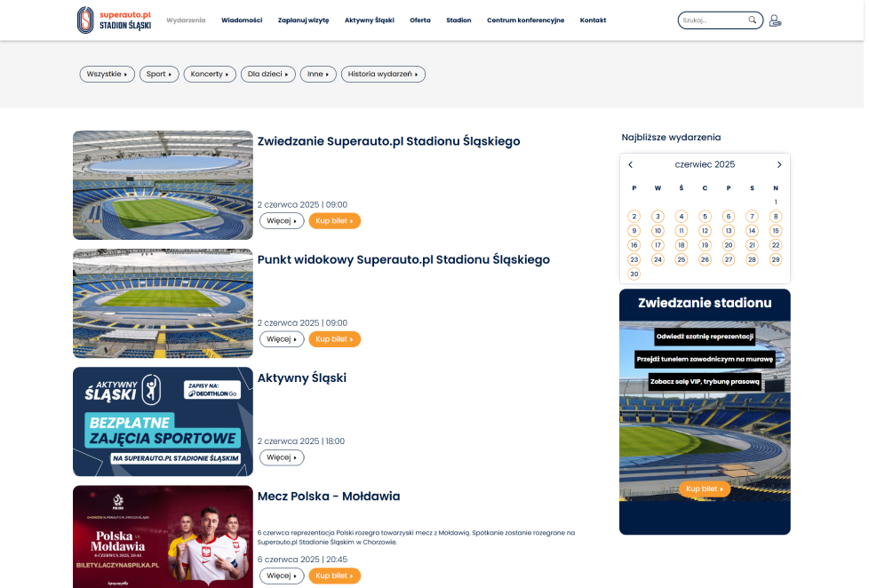Navigate to Centrum konferencyjne
The height and width of the screenshot is (588, 869).
pos(525,20)
